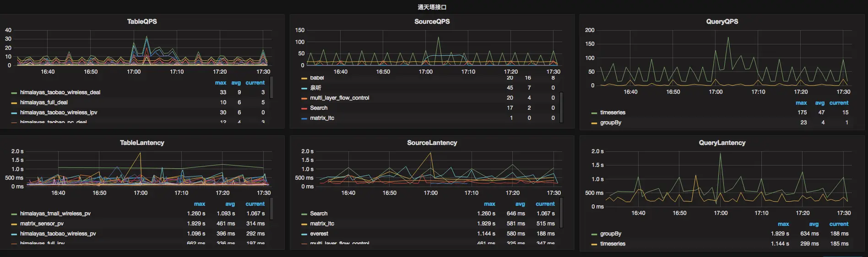Collapse the 通天塔接口 row header
The height and width of the screenshot is (257, 868).
click(432, 7)
